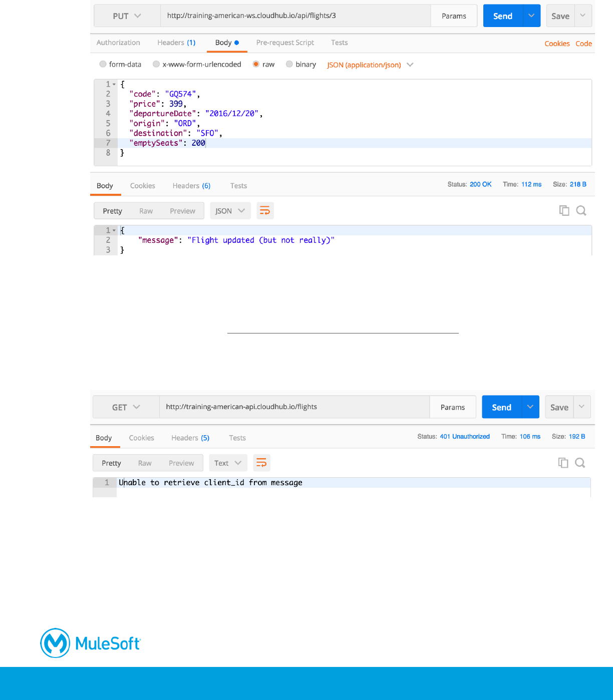Screen dimensions: 613x700
Task: Open the GET response Cookies tab
Action: point(142,438)
